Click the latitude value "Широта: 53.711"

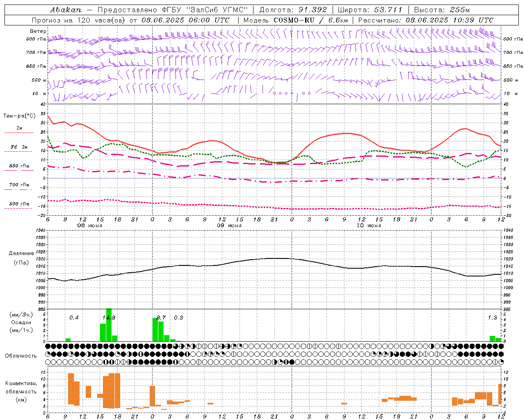[x=370, y=9]
